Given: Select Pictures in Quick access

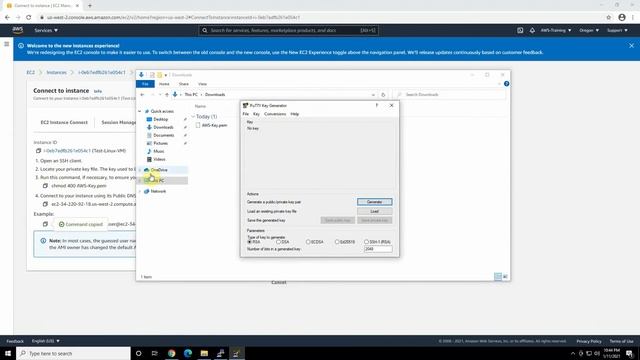Looking at the screenshot, I should (x=160, y=143).
